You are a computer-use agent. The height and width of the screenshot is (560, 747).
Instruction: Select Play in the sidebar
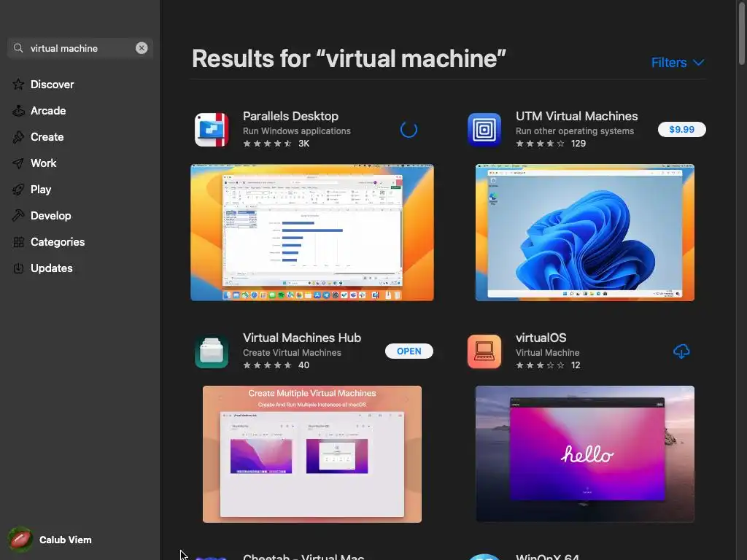coord(41,189)
